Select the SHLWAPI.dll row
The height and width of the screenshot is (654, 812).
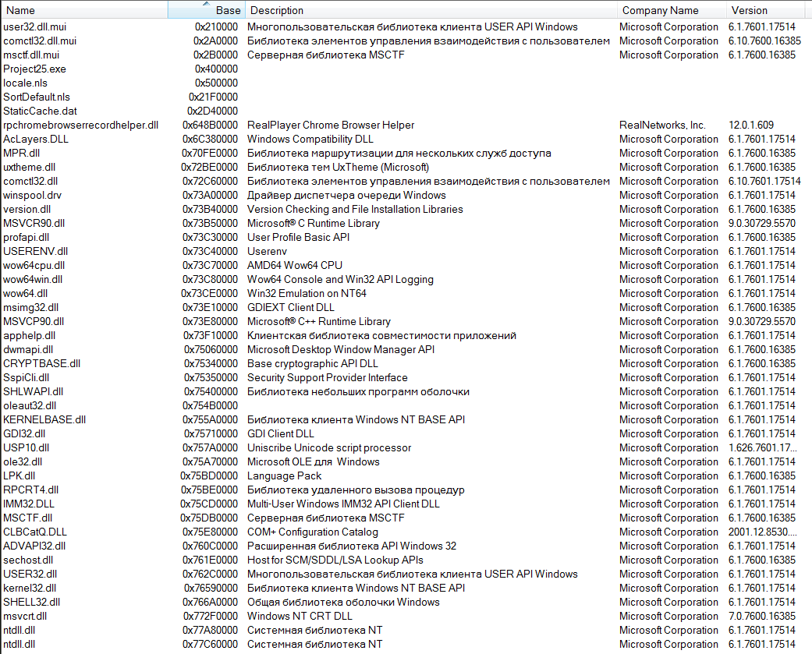click(406, 391)
